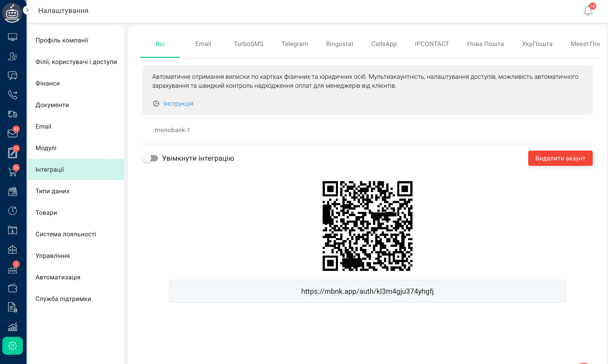Click the mbnk.app auth URL field
This screenshot has height=364, width=608.
click(367, 291)
